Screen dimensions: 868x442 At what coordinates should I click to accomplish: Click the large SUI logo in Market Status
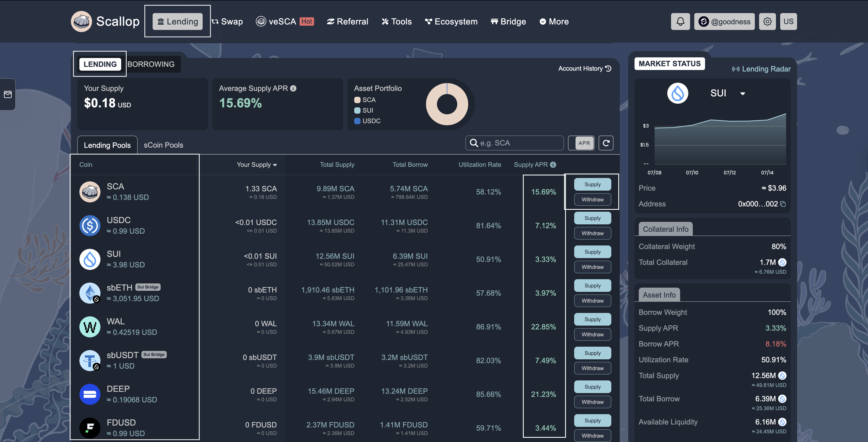tap(678, 93)
